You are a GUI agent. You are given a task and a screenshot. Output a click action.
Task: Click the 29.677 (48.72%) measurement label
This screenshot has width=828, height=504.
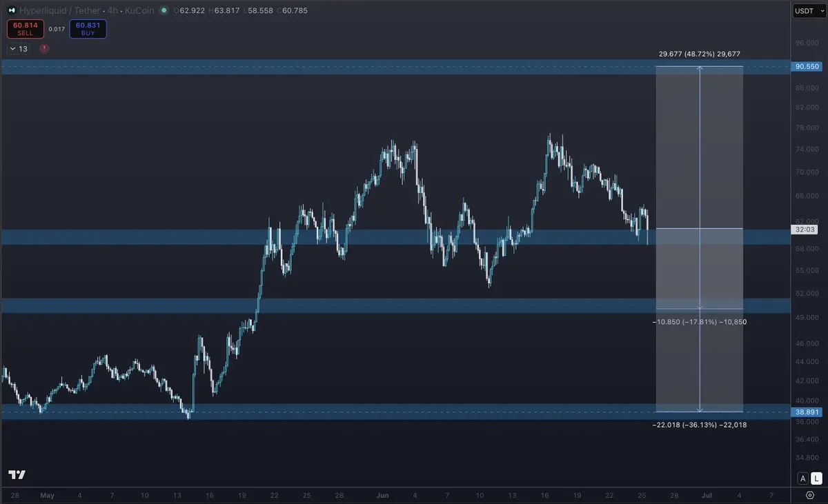[700, 54]
